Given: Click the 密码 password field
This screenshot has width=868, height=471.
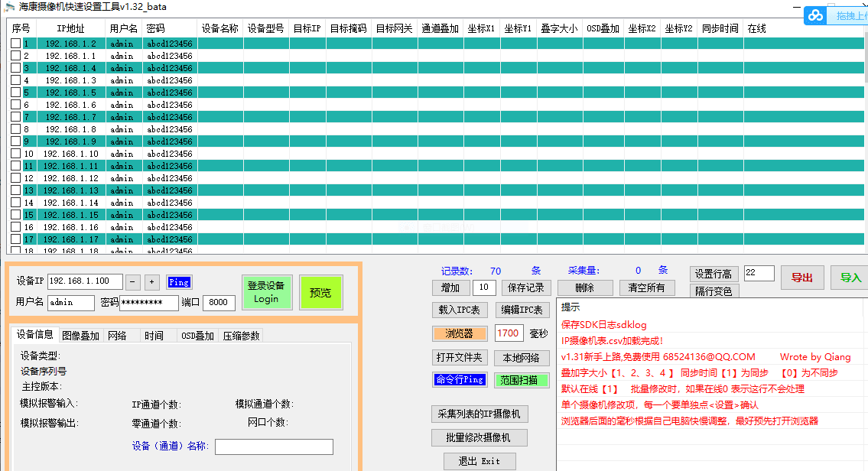Looking at the screenshot, I should (149, 302).
